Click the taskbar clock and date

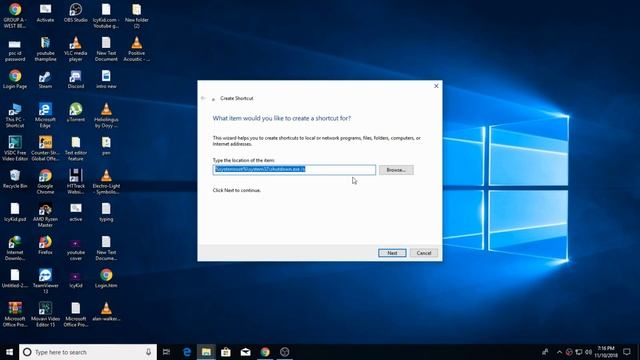pos(606,352)
